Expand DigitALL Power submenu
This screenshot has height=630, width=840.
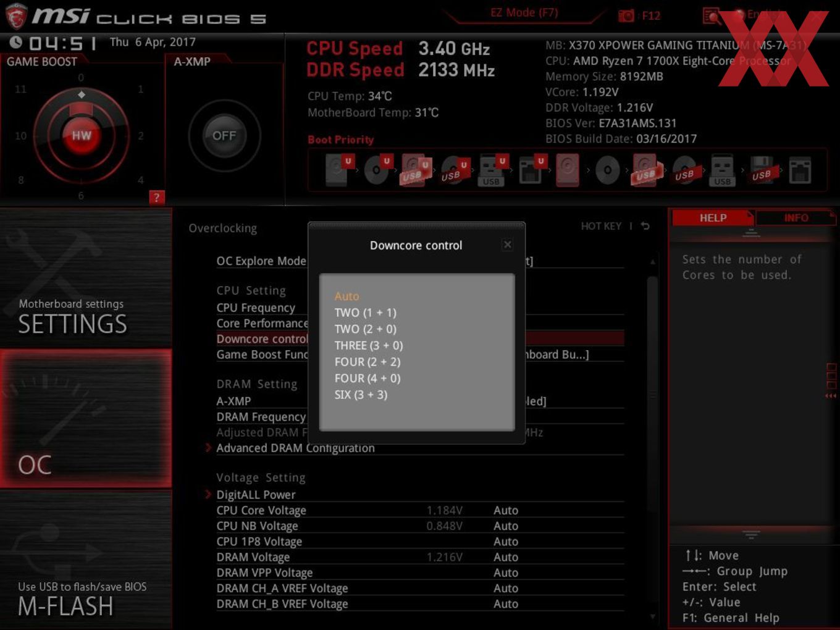[x=256, y=495]
